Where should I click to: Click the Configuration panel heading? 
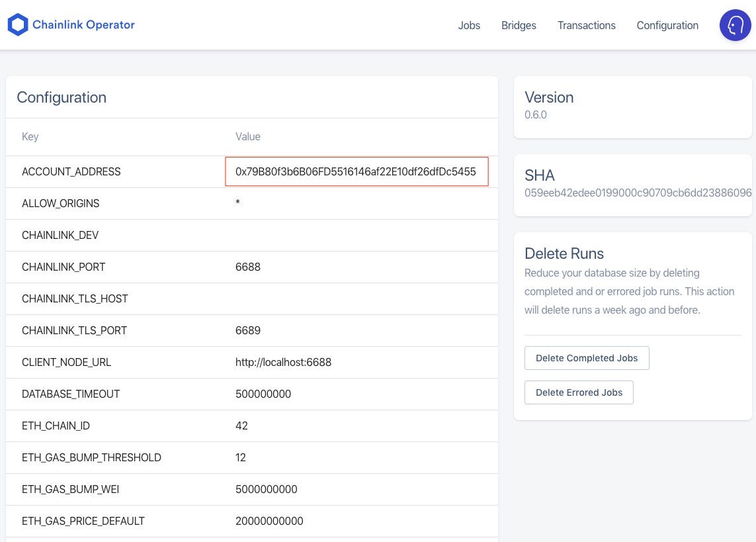(62, 97)
